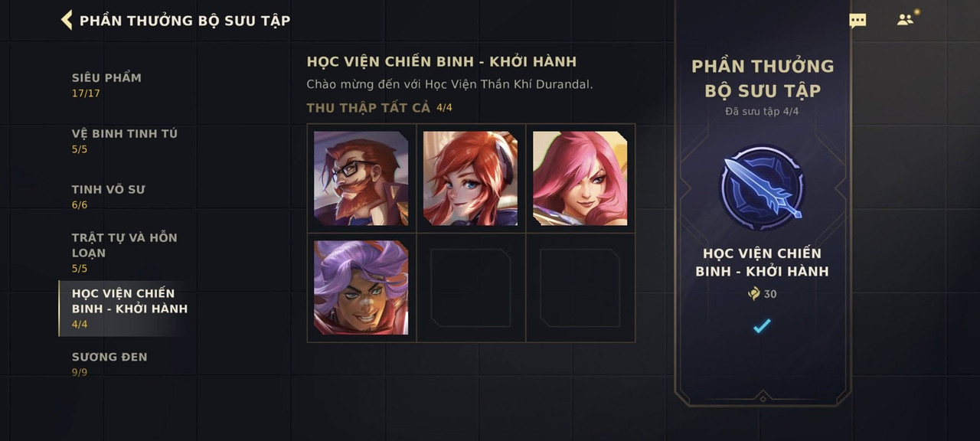
Task: Click the Phần Thưởng Bộ Sưu Tập page title
Action: click(x=185, y=21)
